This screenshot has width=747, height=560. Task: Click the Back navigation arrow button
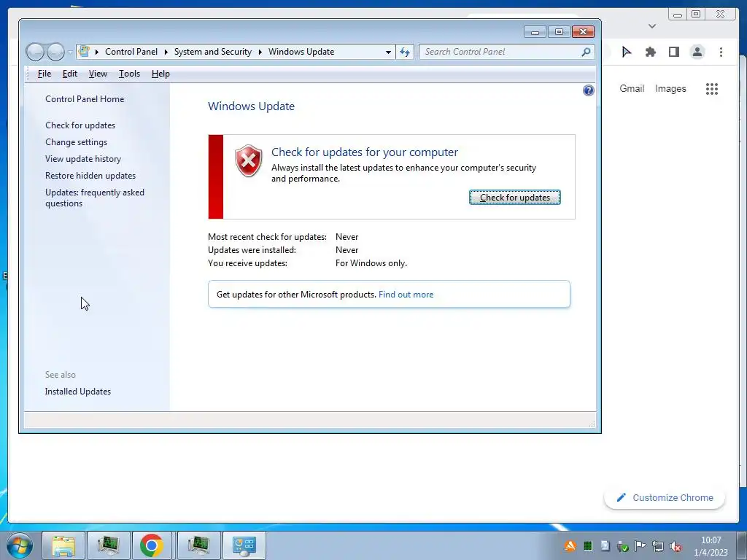(35, 52)
